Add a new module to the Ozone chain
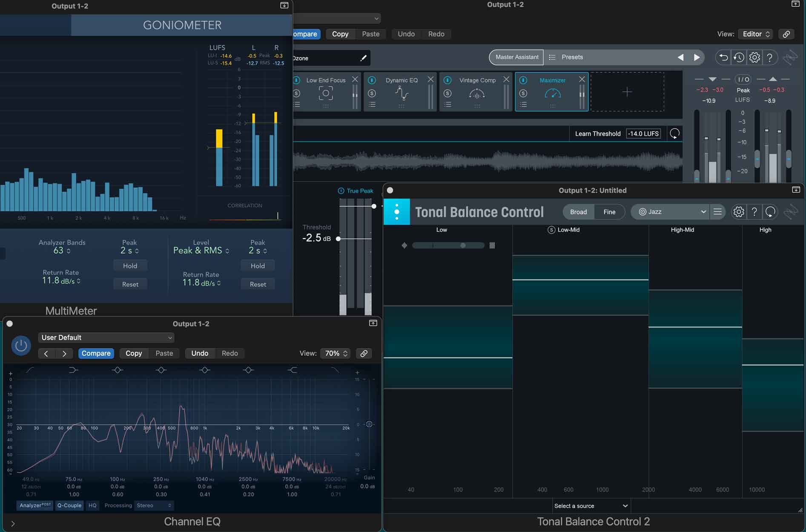806x532 pixels. (627, 92)
